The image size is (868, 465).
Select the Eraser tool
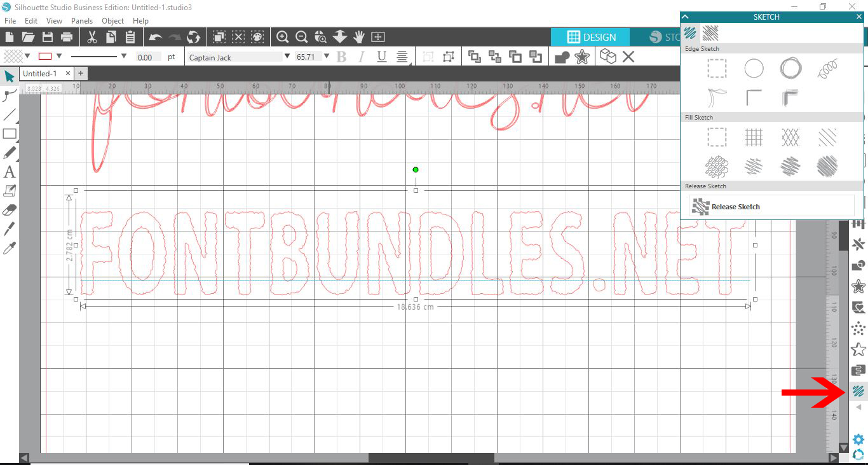[x=10, y=210]
